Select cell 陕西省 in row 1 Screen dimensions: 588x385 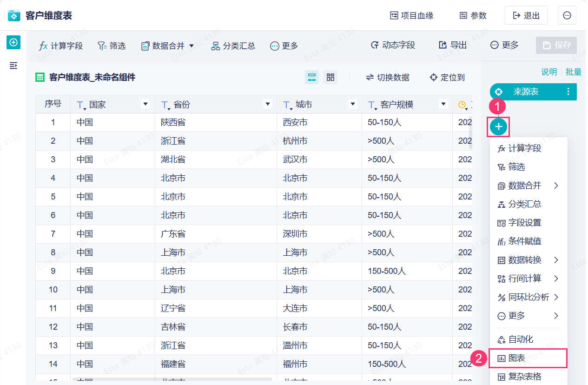tap(216, 122)
